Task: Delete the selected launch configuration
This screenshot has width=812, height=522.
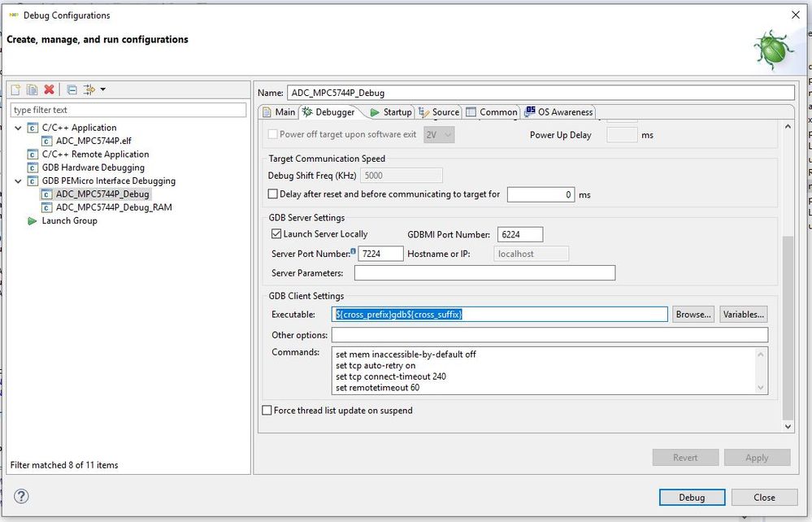Action: [x=49, y=89]
